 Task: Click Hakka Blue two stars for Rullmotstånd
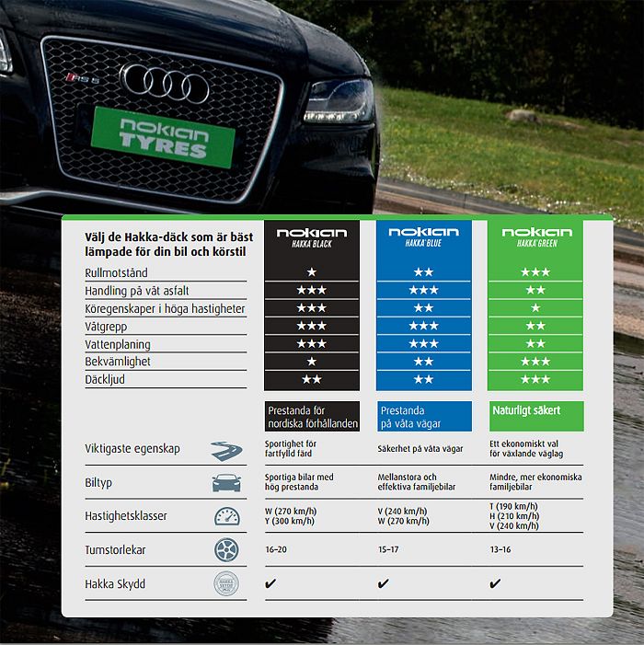point(423,272)
